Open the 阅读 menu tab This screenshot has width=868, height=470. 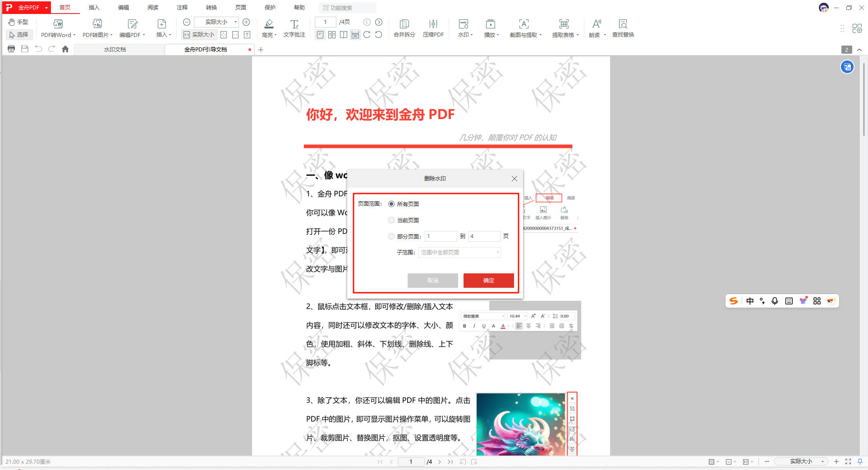tap(153, 8)
